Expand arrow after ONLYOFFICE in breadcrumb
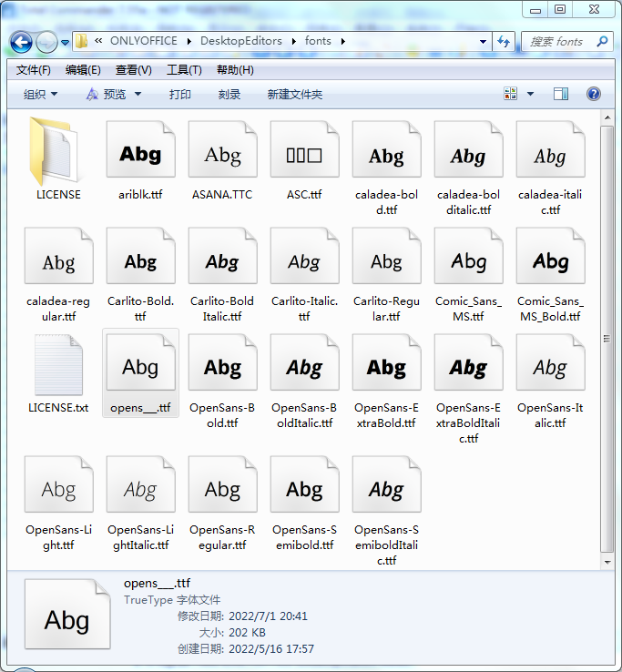The width and height of the screenshot is (622, 672). point(189,42)
